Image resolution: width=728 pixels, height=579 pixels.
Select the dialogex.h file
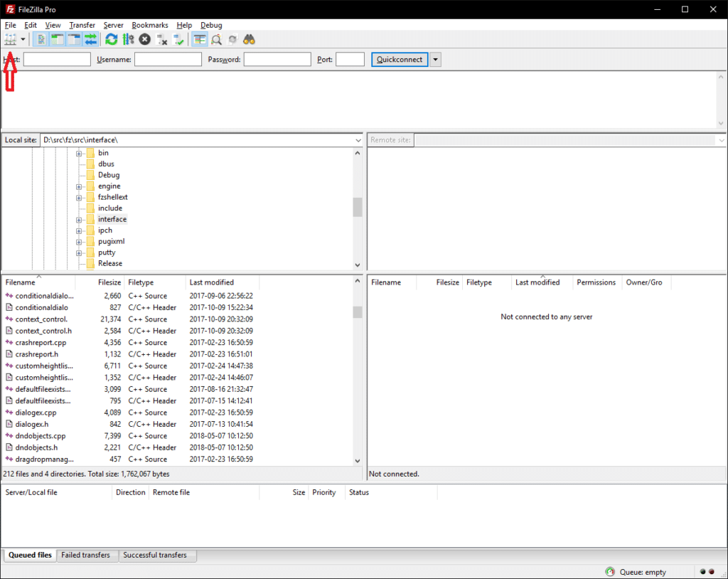click(32, 424)
